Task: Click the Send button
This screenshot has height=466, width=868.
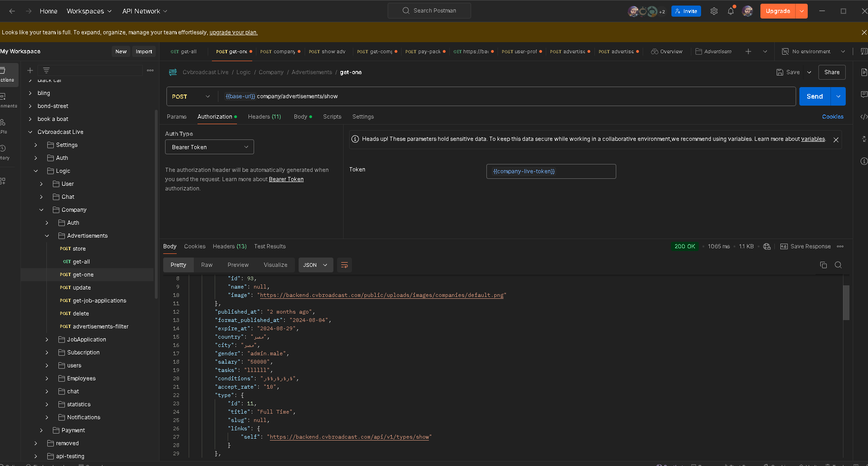Action: 815,96
